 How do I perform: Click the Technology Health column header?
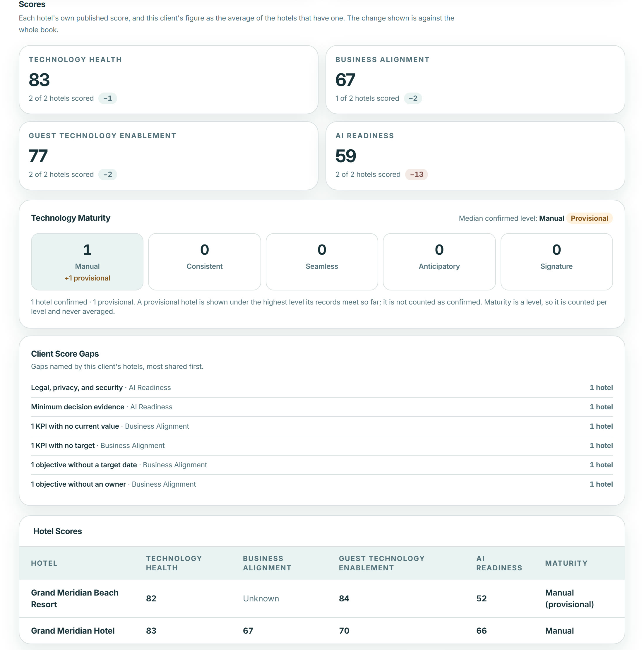(174, 563)
